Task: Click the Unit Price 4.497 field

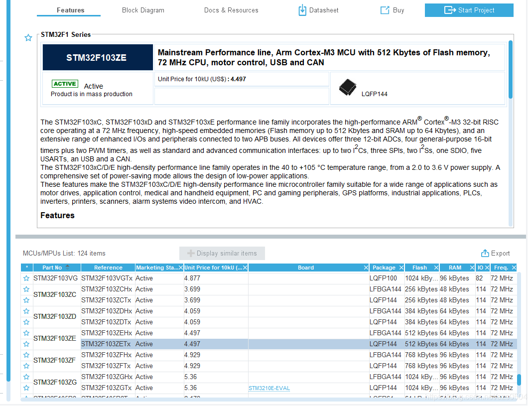Action: (x=242, y=79)
